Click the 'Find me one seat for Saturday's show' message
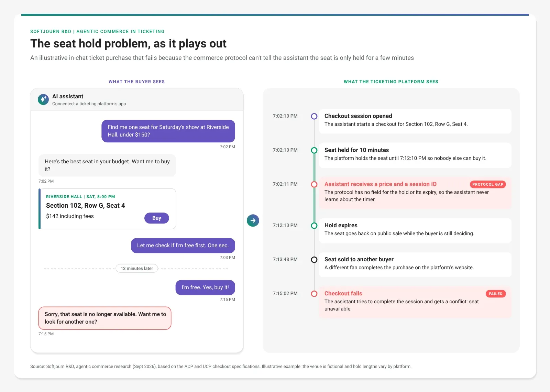Viewport: 550px width, 392px height. tap(168, 131)
